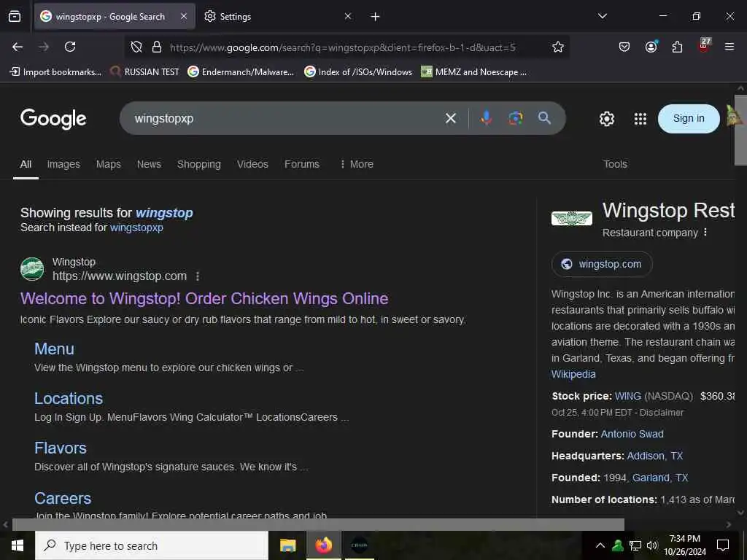
Task: Click the Sign in button
Action: click(x=689, y=119)
